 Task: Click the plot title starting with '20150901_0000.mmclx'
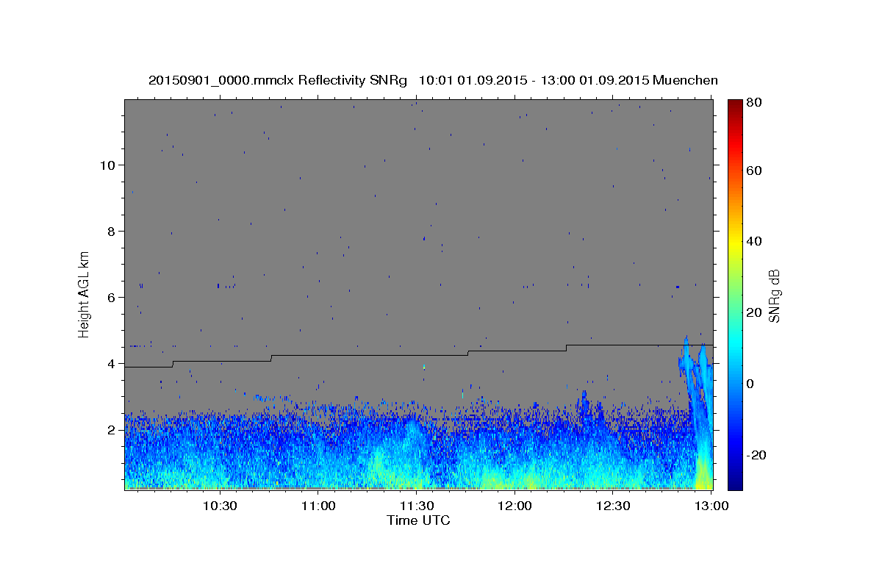433,80
